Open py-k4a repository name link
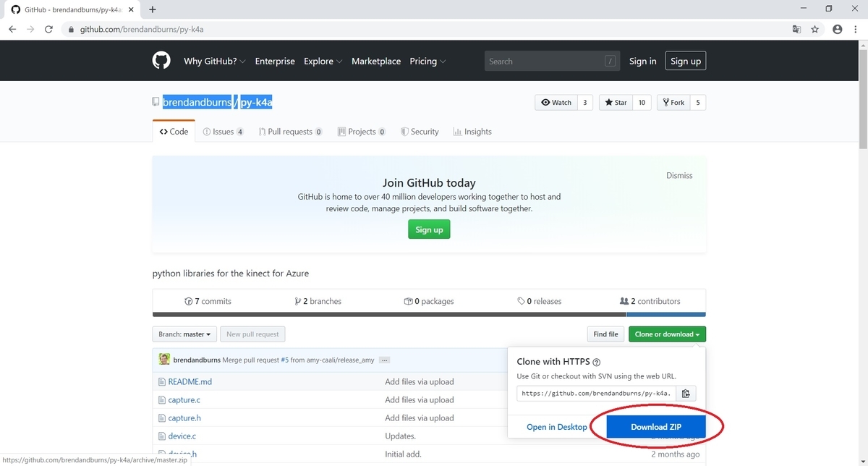This screenshot has width=868, height=466. pyautogui.click(x=256, y=102)
